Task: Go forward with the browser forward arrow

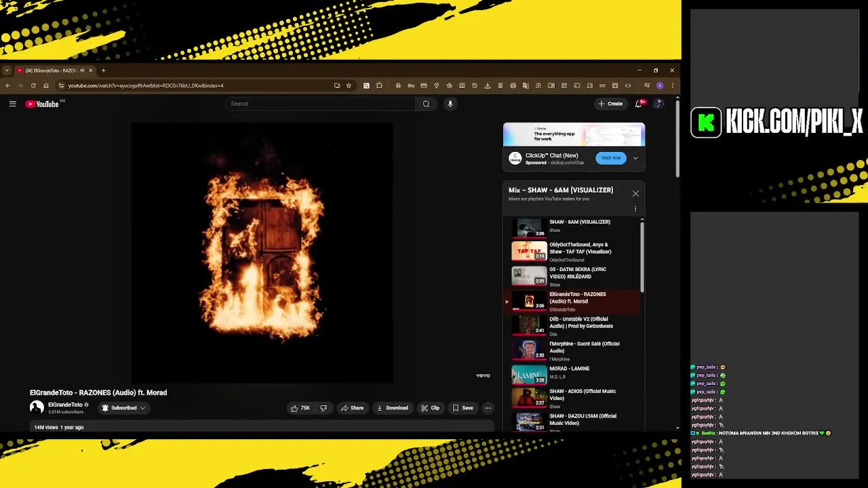Action: point(20,85)
